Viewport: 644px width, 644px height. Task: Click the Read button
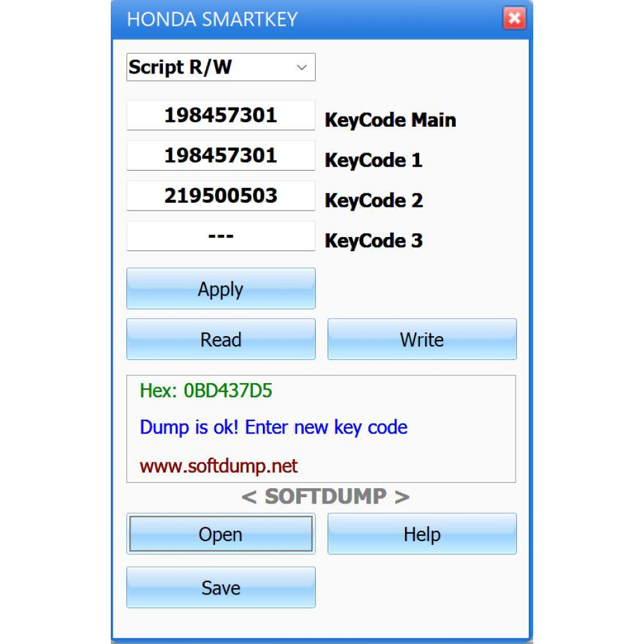[220, 339]
